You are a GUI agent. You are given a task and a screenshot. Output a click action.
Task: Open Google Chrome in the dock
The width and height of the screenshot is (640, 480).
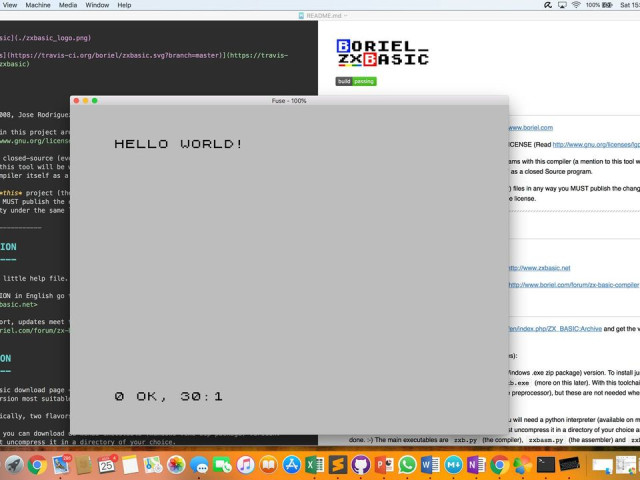point(37,465)
